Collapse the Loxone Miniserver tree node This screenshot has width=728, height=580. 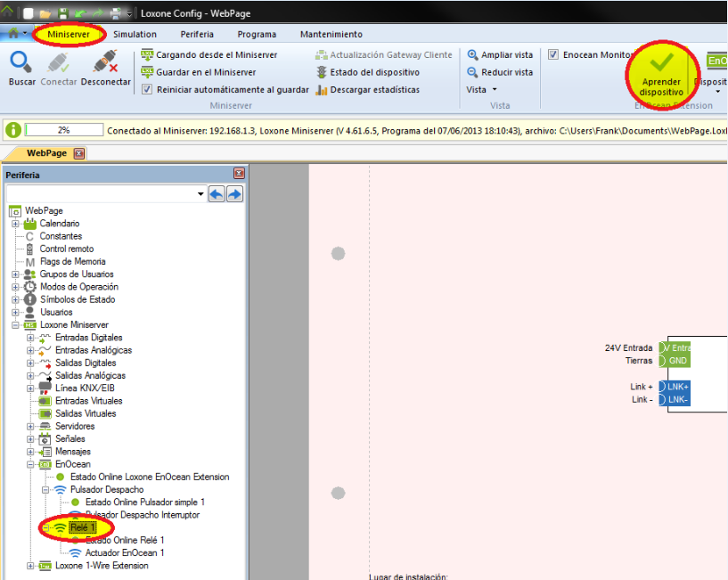click(15, 325)
